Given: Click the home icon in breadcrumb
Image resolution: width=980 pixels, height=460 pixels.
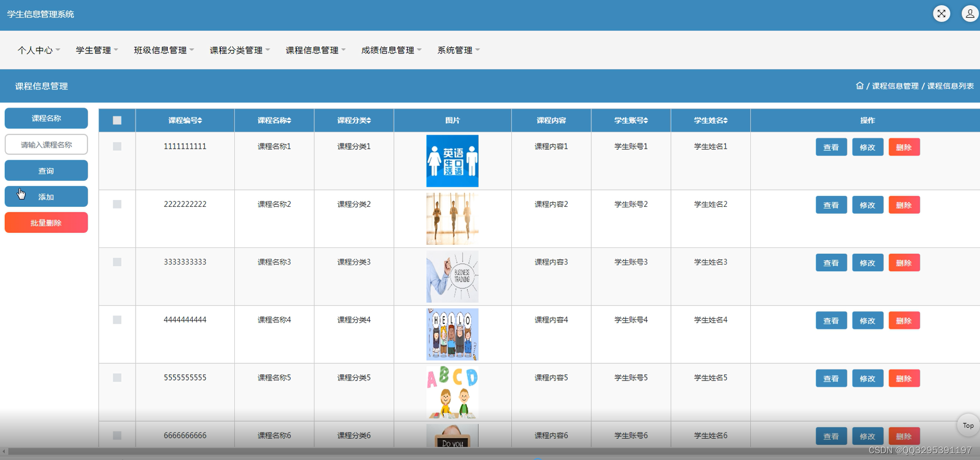Looking at the screenshot, I should pyautogui.click(x=859, y=86).
